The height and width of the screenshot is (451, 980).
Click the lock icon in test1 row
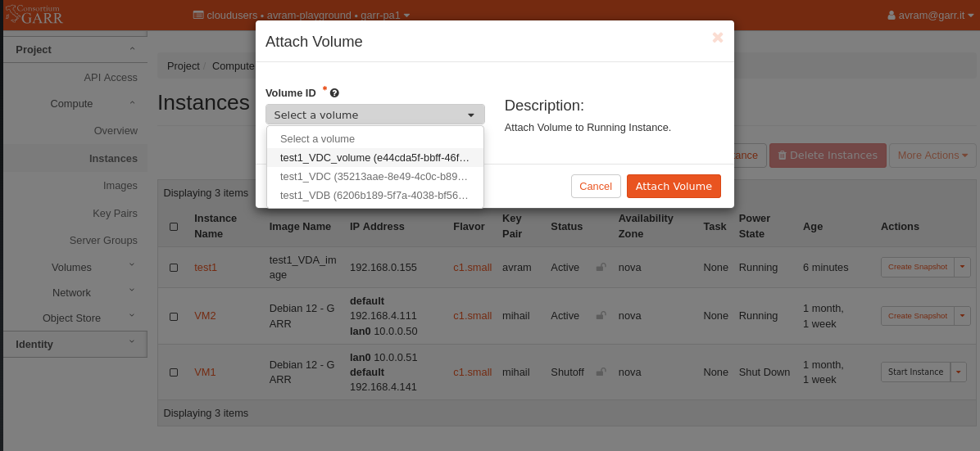click(x=601, y=268)
